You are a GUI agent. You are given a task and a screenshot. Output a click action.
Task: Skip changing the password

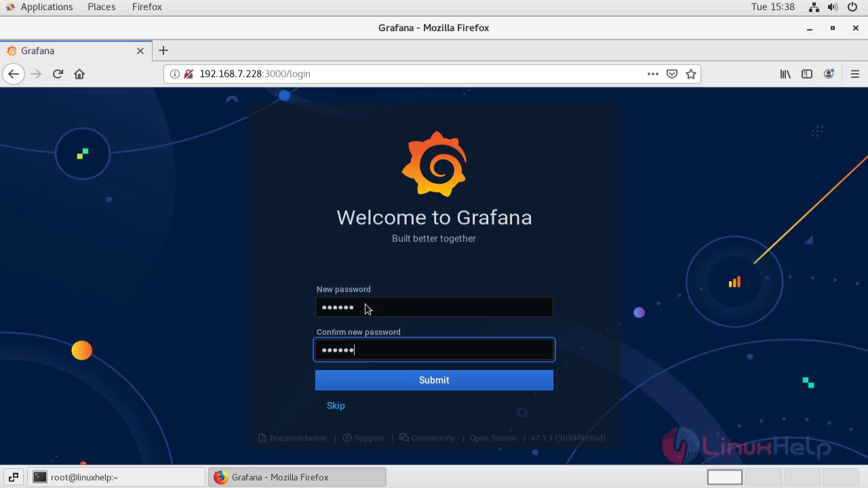tap(336, 405)
